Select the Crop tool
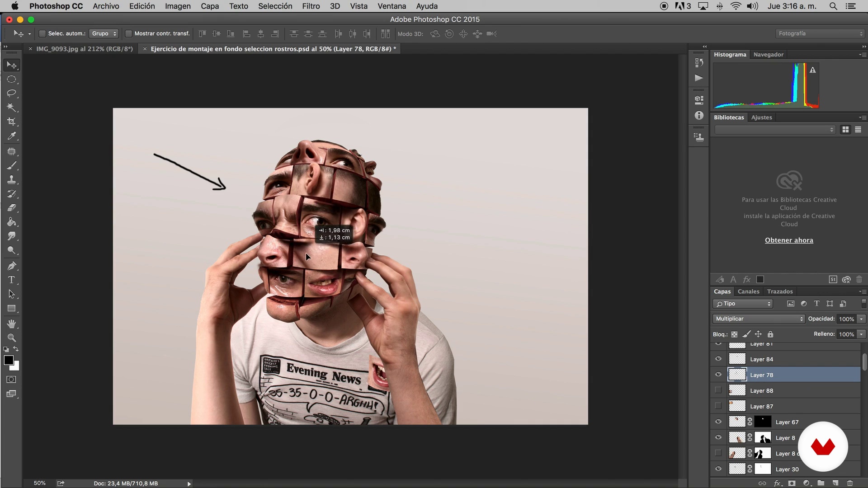The height and width of the screenshot is (488, 868). 12,122
